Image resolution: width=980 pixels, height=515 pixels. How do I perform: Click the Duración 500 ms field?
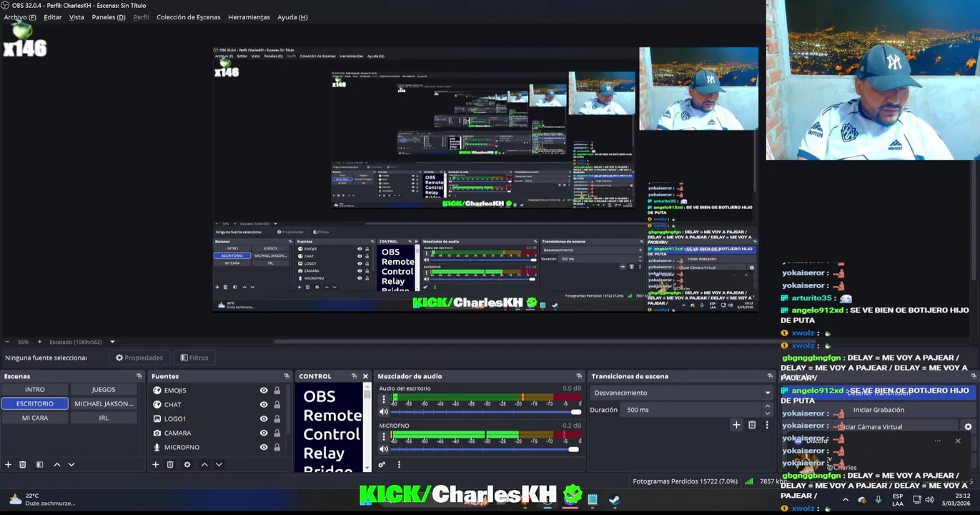point(692,410)
